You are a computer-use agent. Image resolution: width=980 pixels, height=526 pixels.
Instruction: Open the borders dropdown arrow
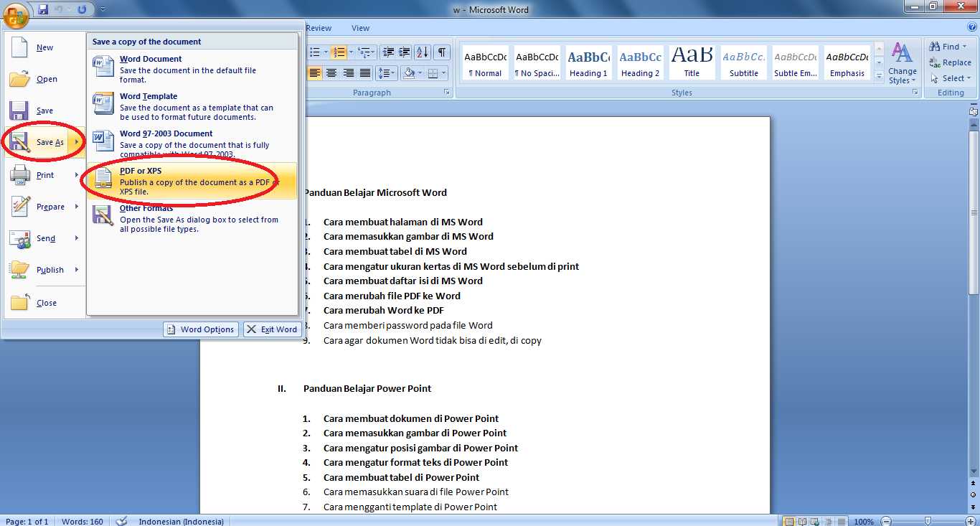443,72
